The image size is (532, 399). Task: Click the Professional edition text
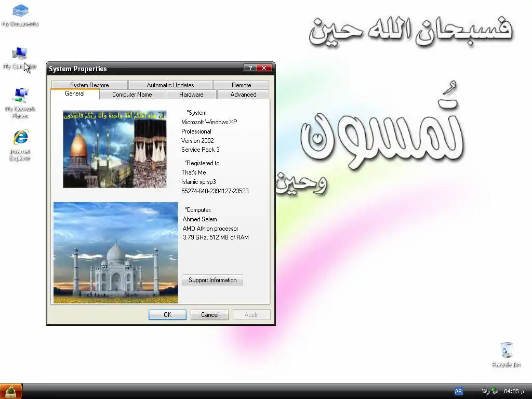point(196,131)
